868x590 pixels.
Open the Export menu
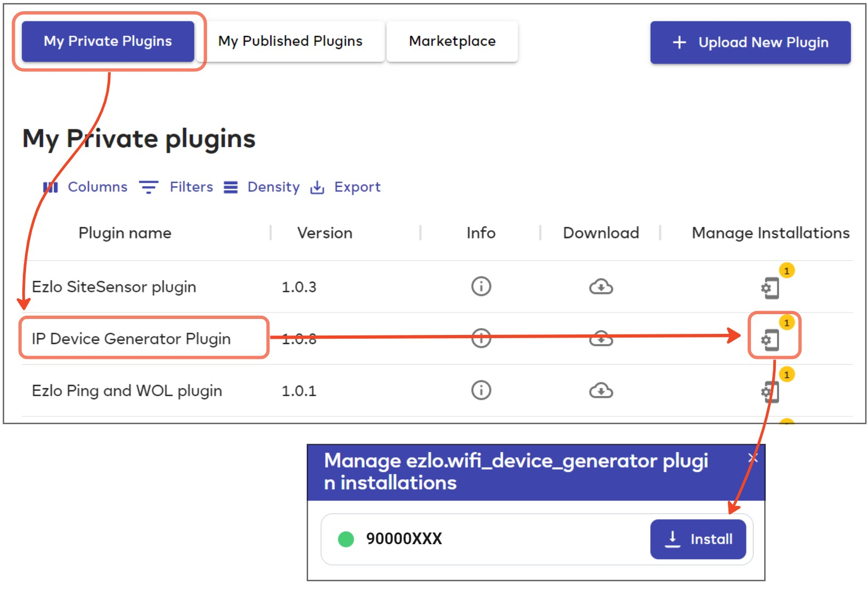346,187
